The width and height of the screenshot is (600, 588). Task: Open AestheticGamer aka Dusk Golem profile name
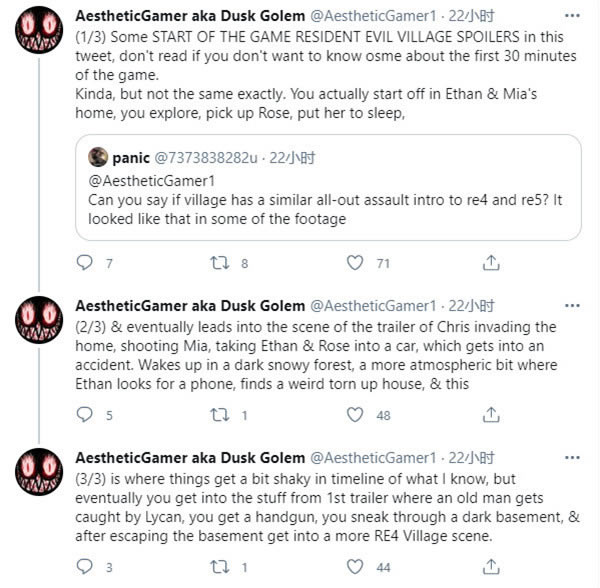click(191, 18)
